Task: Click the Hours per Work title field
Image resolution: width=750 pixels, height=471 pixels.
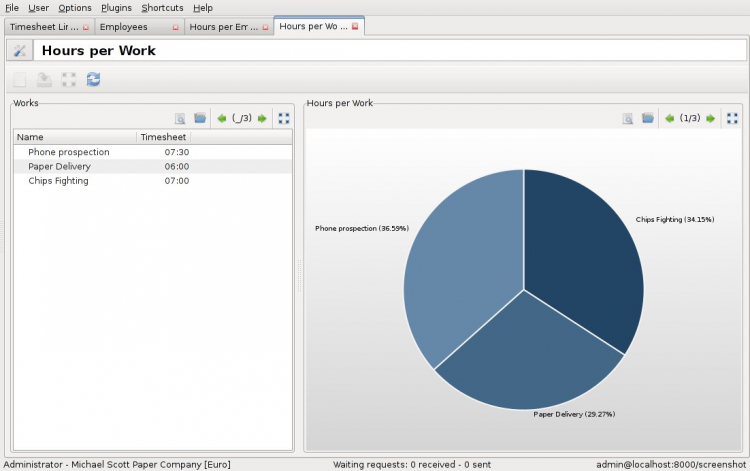Action: pyautogui.click(x=390, y=50)
